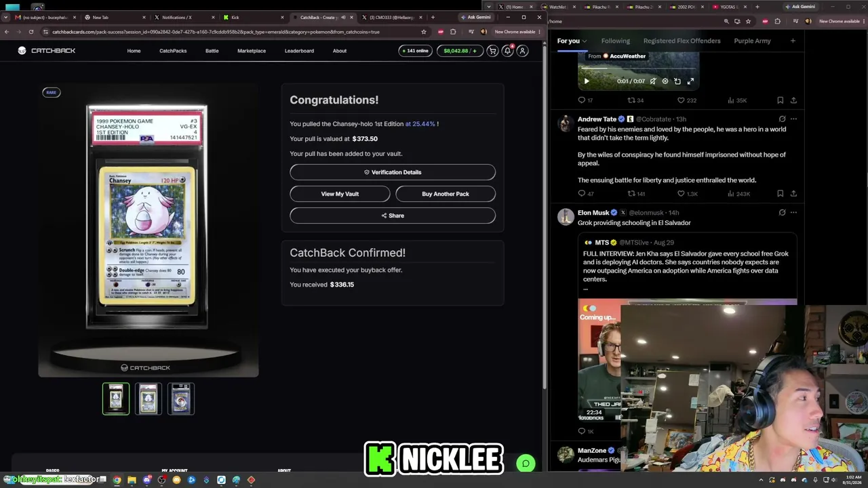Switch to the Gmail (no subject) tab
Image resolution: width=868 pixels, height=488 pixels.
44,18
